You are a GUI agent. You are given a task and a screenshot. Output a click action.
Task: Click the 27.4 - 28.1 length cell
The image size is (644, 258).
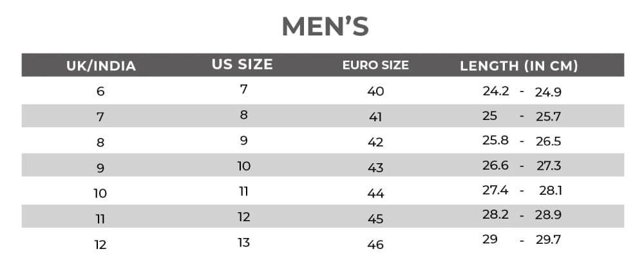tap(522, 191)
